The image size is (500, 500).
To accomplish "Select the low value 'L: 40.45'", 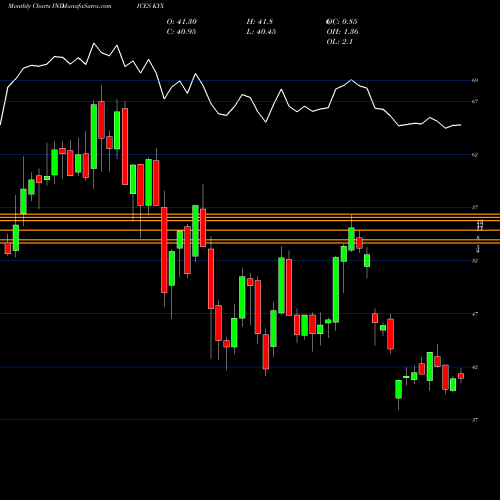I will [x=261, y=32].
